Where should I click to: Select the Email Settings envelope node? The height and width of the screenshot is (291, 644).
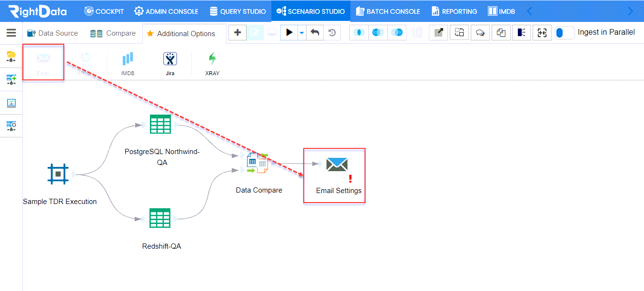point(337,165)
